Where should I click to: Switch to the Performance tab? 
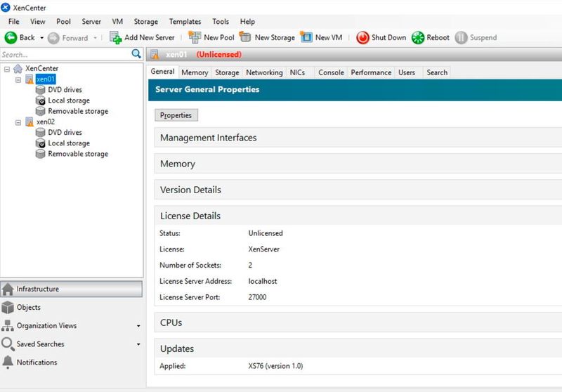pos(371,72)
